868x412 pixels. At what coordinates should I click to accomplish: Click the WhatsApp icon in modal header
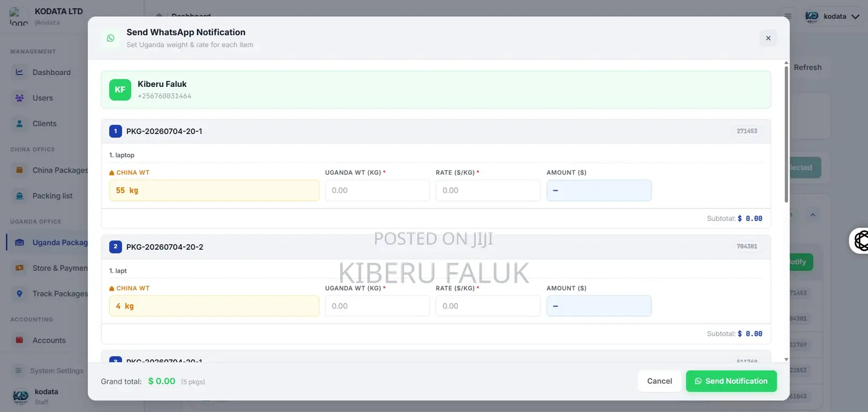(111, 38)
